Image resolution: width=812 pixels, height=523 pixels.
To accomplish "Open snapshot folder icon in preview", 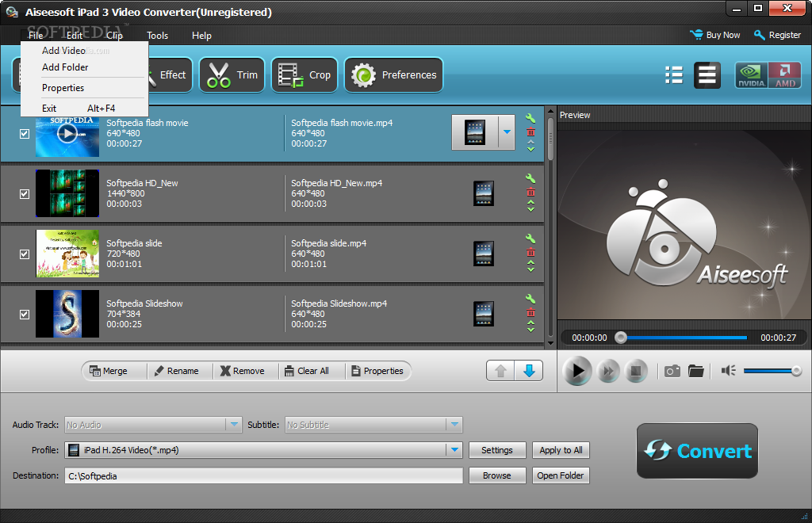I will [x=696, y=371].
